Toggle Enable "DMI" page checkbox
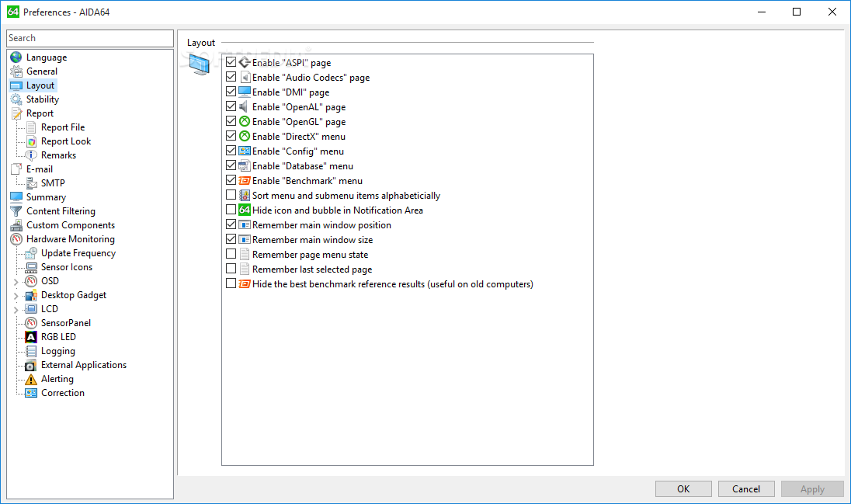The width and height of the screenshot is (851, 504). (231, 92)
